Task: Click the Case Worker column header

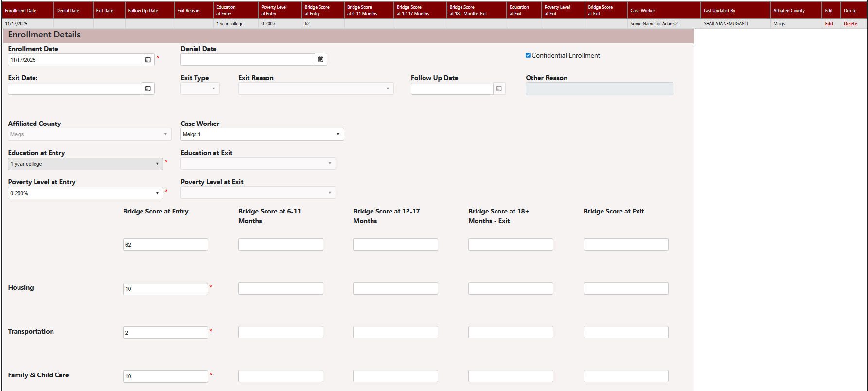Action: 642,11
